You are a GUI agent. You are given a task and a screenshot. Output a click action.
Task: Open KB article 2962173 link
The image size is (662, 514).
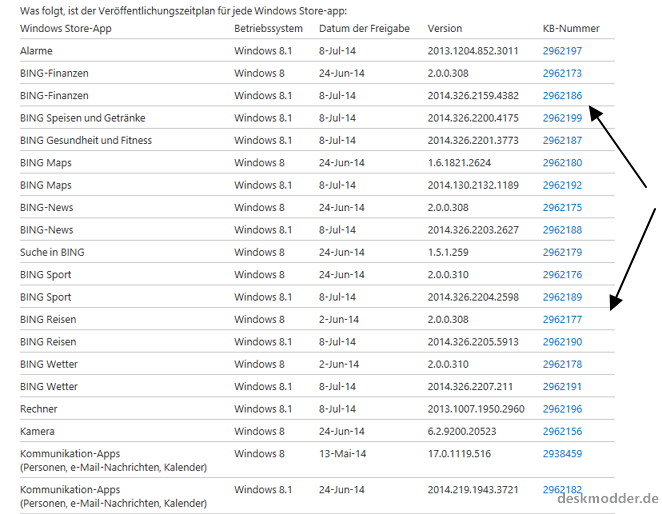pos(562,73)
